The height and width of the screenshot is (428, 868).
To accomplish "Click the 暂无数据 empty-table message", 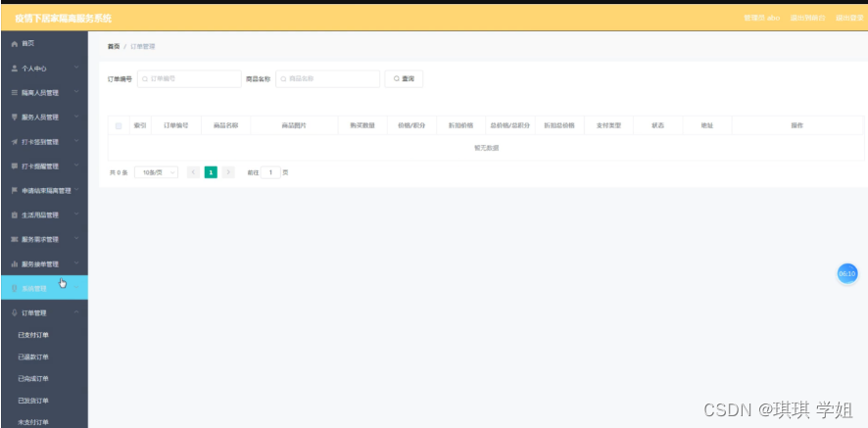I will click(487, 148).
